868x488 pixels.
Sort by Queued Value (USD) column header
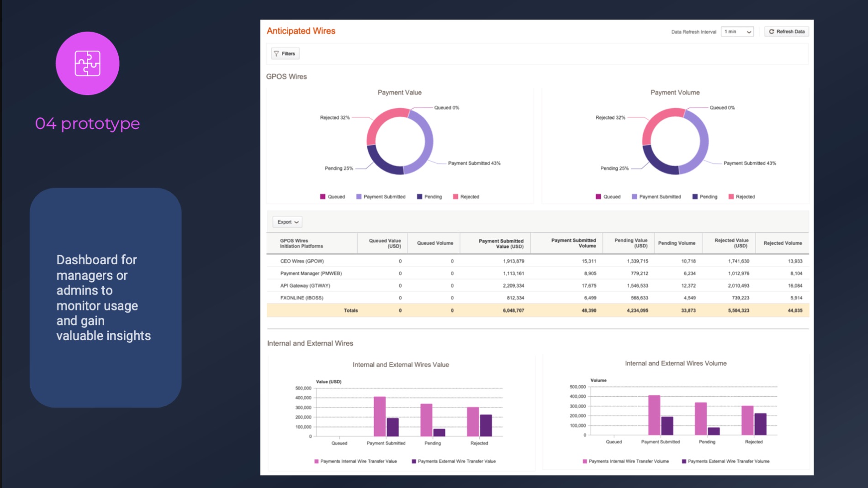pyautogui.click(x=385, y=243)
